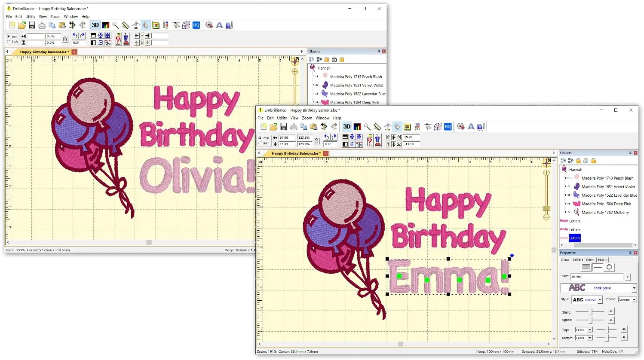The width and height of the screenshot is (644, 360).
Task: Open the Style Normal dropdown
Action: tap(600, 300)
